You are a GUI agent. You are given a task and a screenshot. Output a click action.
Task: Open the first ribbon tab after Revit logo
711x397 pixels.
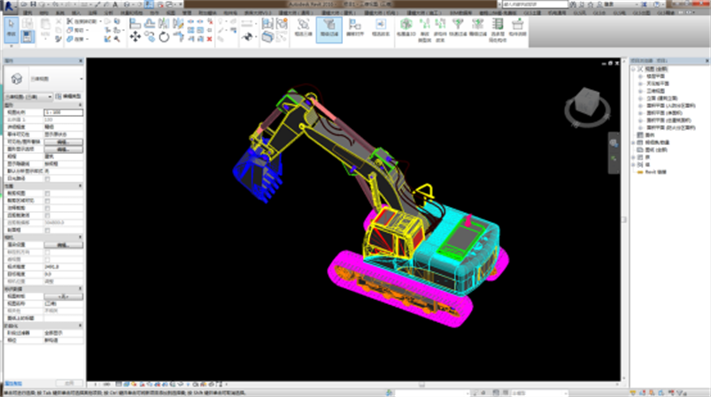pyautogui.click(x=28, y=13)
